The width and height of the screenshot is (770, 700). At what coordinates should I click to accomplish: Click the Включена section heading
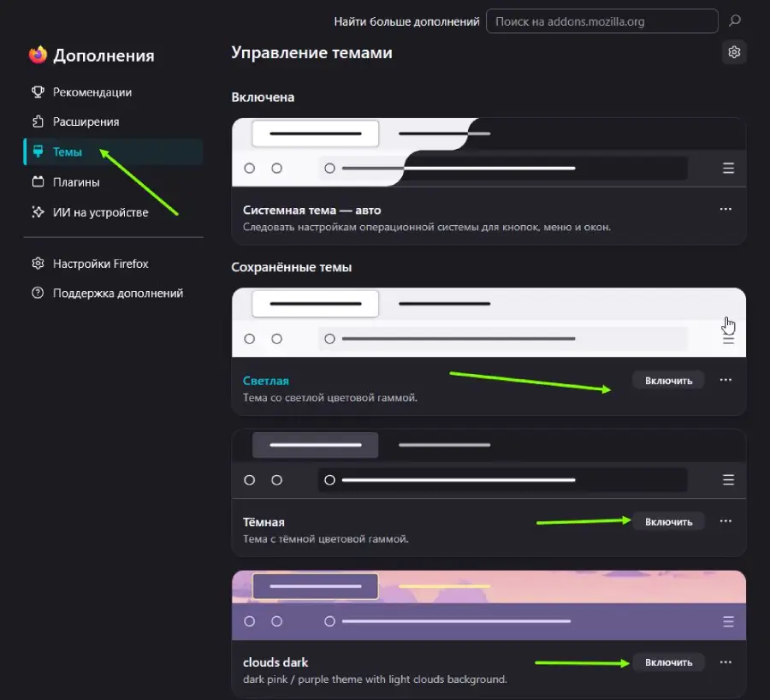coord(263,98)
